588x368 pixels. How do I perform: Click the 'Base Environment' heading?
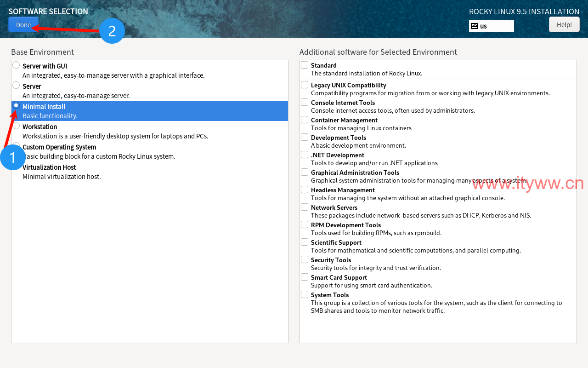click(x=42, y=52)
